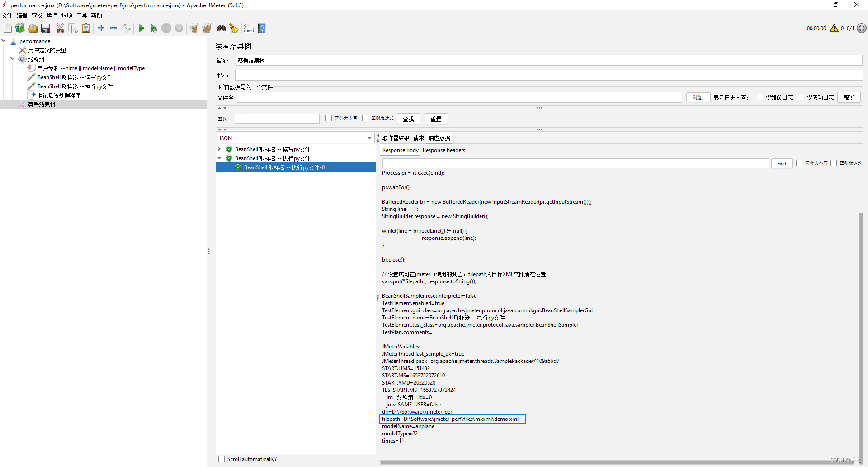The width and height of the screenshot is (868, 467).
Task: Click the Toggle enable/disable icon
Action: click(126, 28)
